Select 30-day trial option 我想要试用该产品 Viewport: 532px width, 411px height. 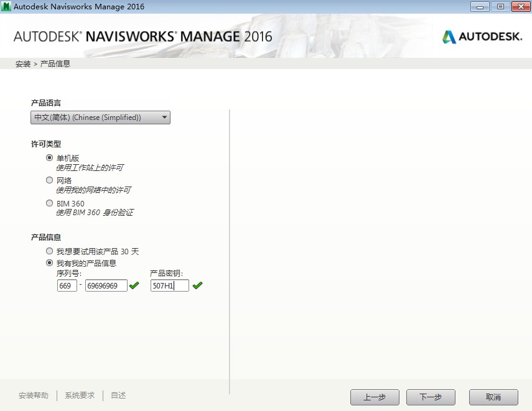coord(50,251)
